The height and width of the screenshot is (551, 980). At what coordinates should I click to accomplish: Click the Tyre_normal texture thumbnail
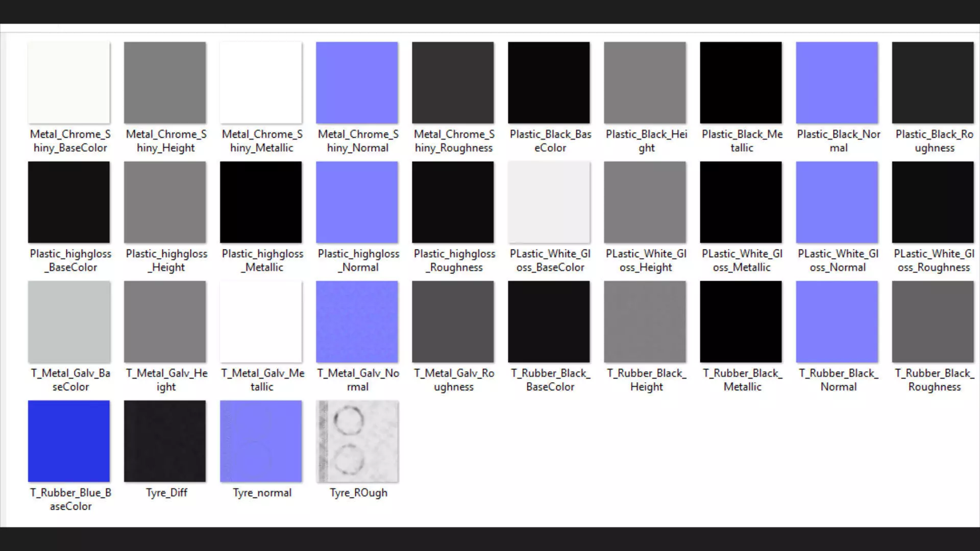coord(261,441)
